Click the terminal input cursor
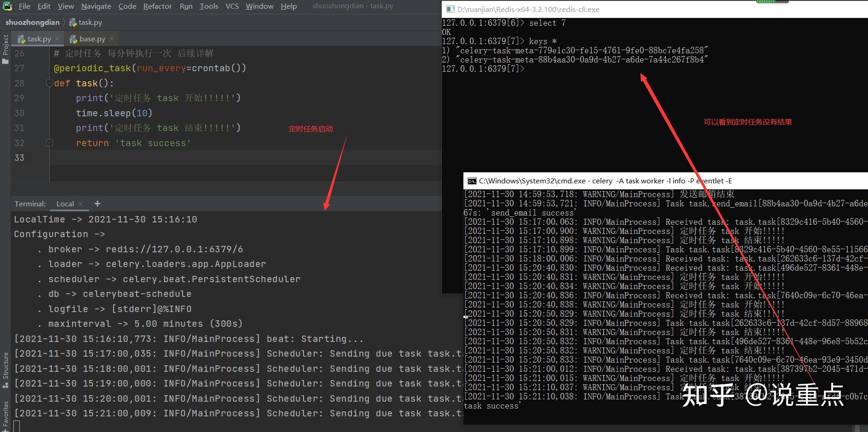Image resolution: width=868 pixels, height=432 pixels. pos(17,426)
